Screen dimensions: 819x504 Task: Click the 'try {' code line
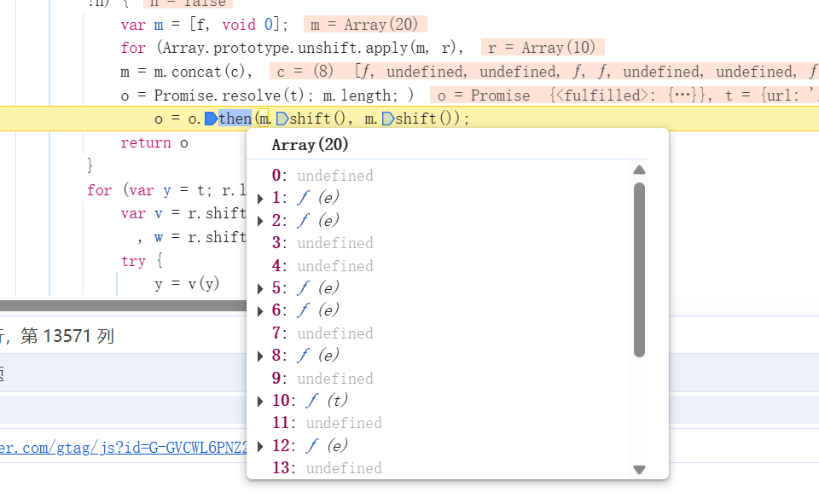(142, 261)
